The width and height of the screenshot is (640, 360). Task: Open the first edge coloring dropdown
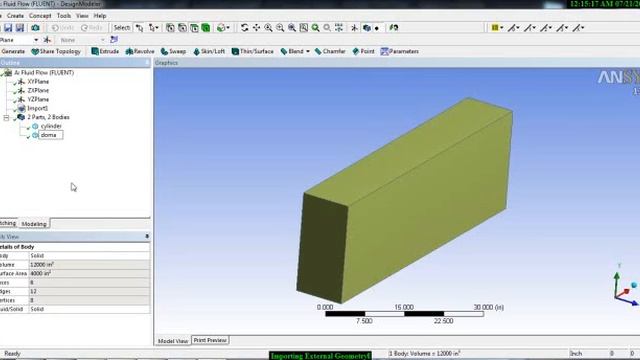513,28
